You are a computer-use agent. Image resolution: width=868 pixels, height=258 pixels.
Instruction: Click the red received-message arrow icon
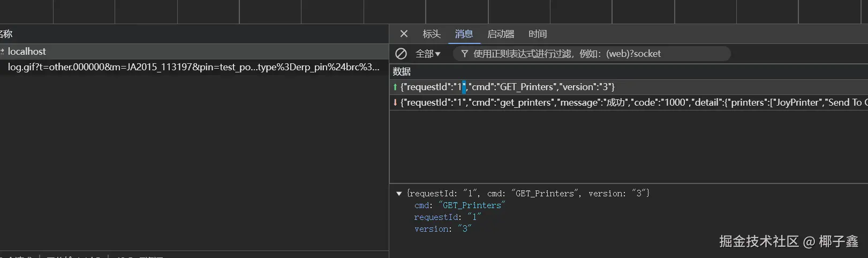[395, 102]
